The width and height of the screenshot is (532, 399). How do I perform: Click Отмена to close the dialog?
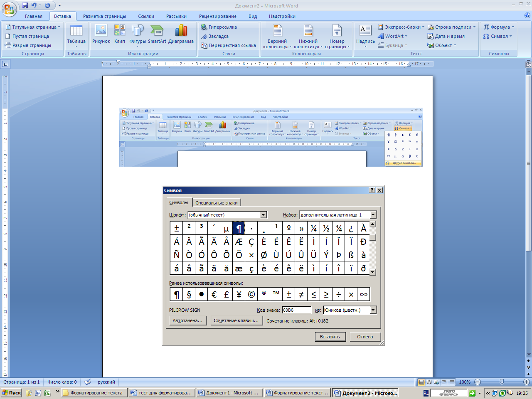click(x=365, y=337)
